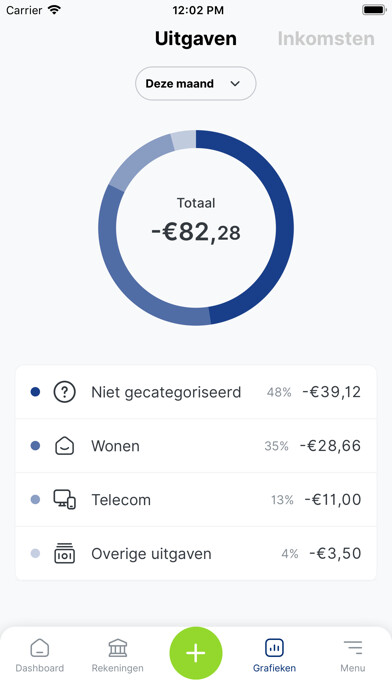Image resolution: width=392 pixels, height=696 pixels.
Task: Click the question mark uncategorized icon
Action: pos(64,392)
